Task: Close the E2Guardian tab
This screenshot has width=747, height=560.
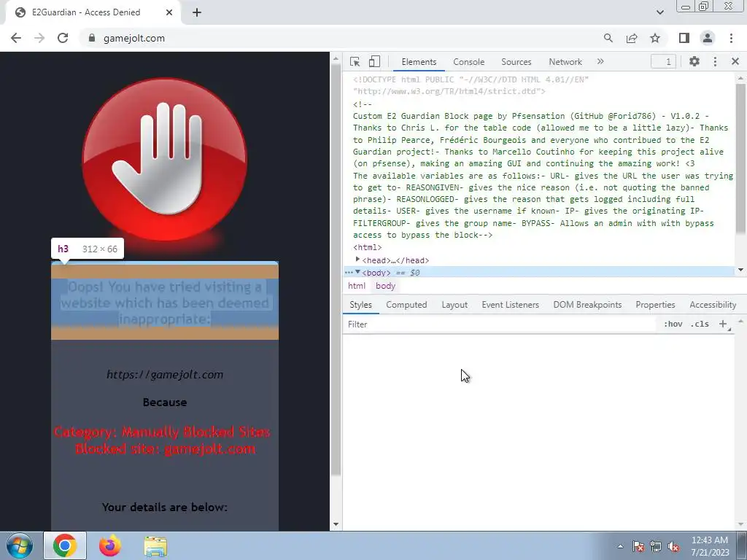Action: pos(169,12)
